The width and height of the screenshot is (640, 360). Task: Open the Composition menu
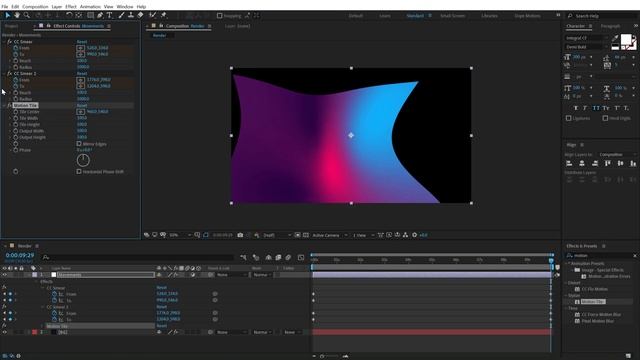(35, 7)
